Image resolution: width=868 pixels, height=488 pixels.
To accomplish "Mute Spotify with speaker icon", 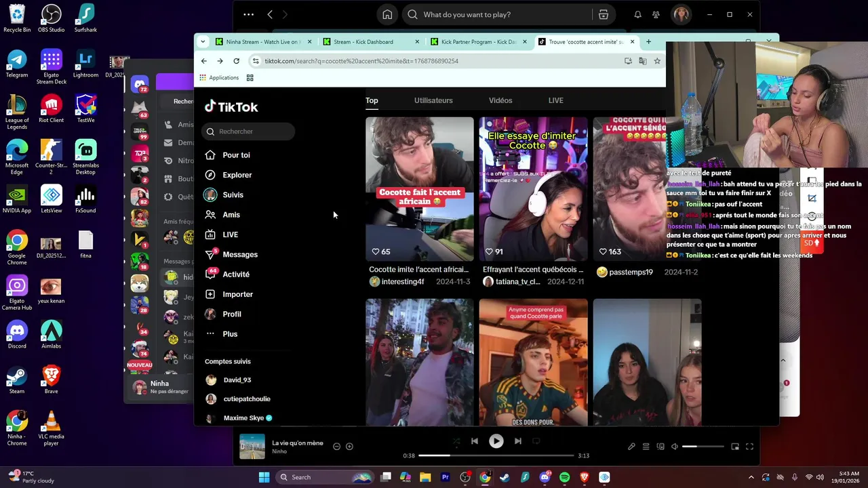I will (x=674, y=447).
